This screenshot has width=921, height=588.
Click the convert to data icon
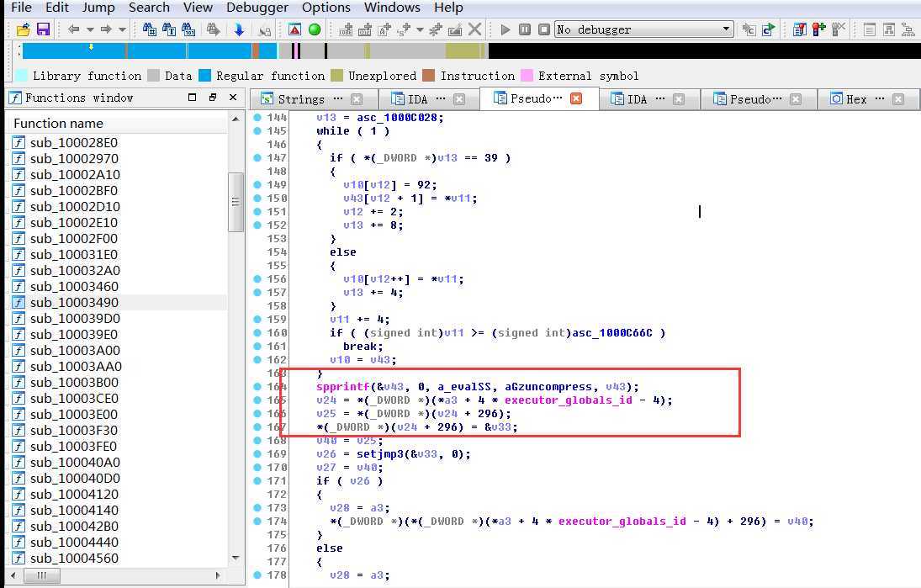365,29
